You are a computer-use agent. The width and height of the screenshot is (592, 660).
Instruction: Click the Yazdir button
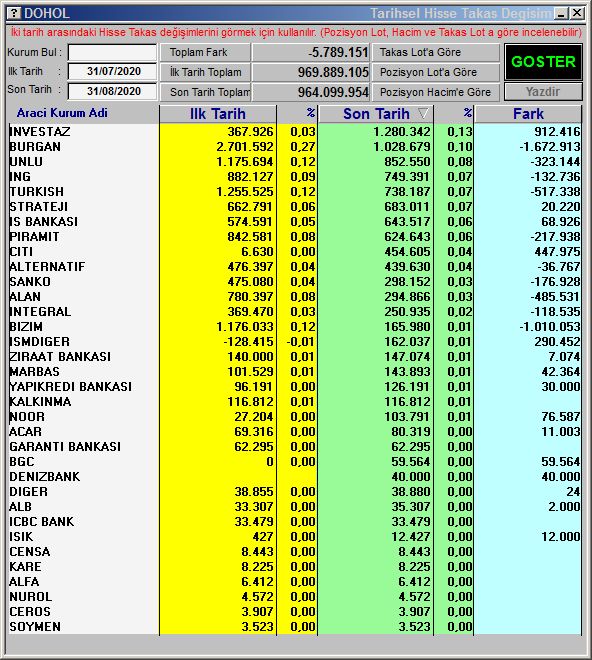(x=543, y=91)
